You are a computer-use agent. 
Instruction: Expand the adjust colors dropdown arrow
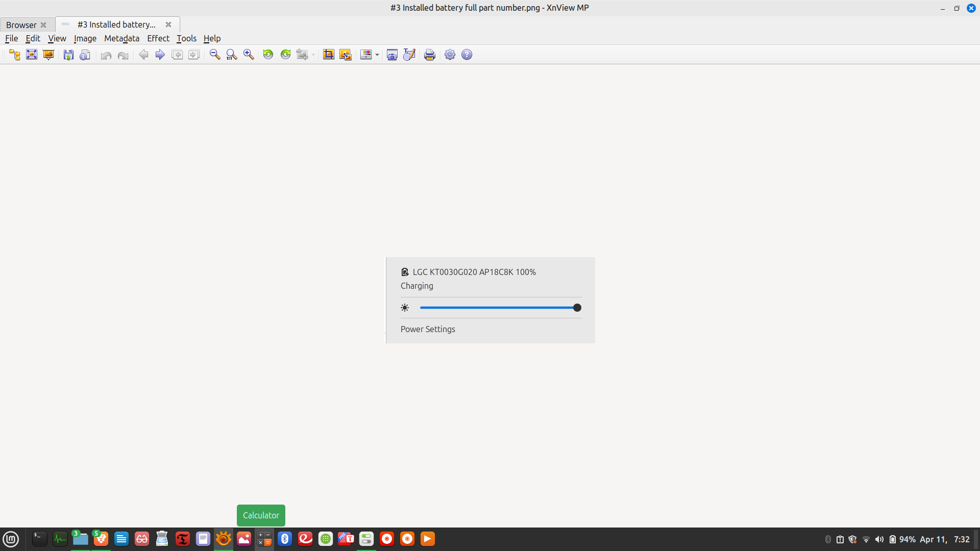377,55
